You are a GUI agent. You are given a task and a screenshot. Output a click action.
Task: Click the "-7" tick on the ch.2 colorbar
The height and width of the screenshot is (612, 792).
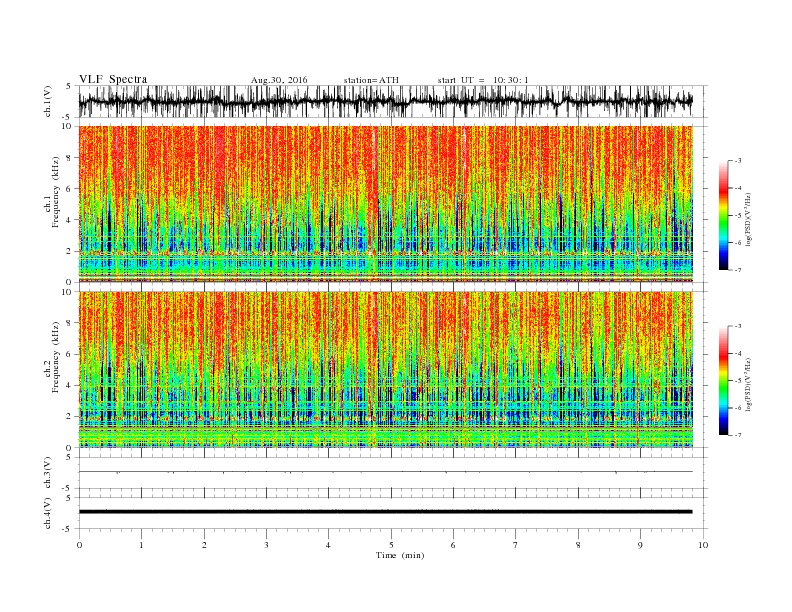point(738,435)
